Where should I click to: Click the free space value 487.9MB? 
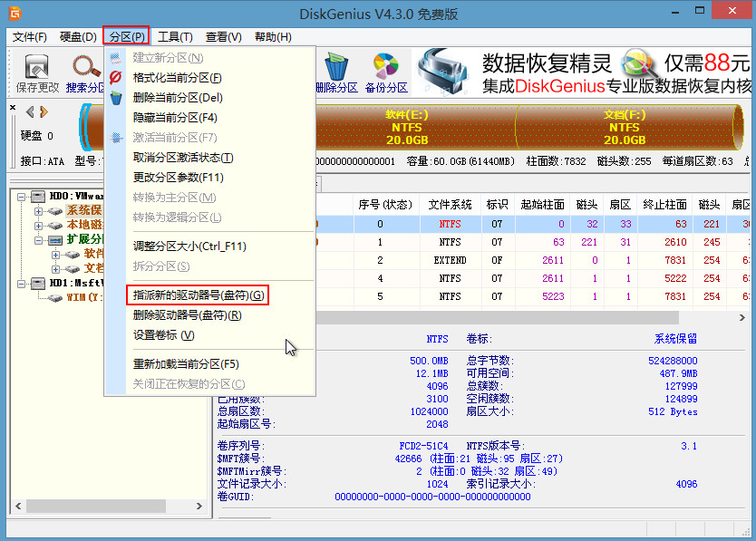tap(678, 373)
